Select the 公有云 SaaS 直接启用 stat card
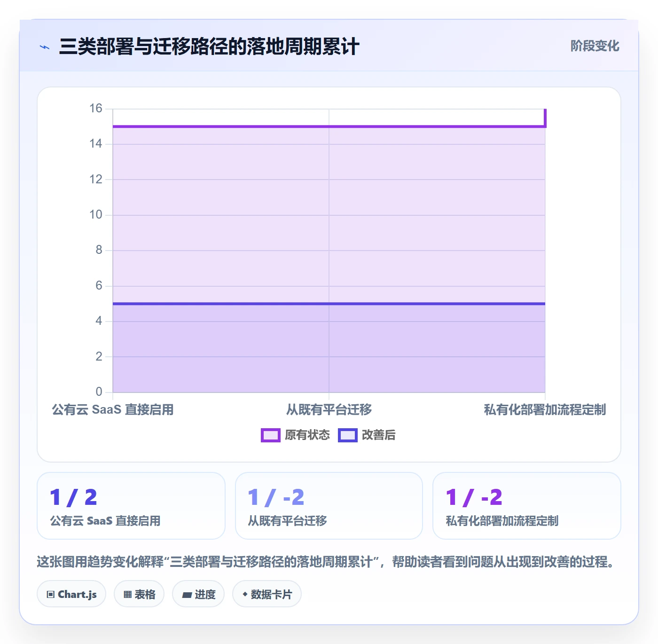Screen dimensions: 658x644 (x=131, y=506)
